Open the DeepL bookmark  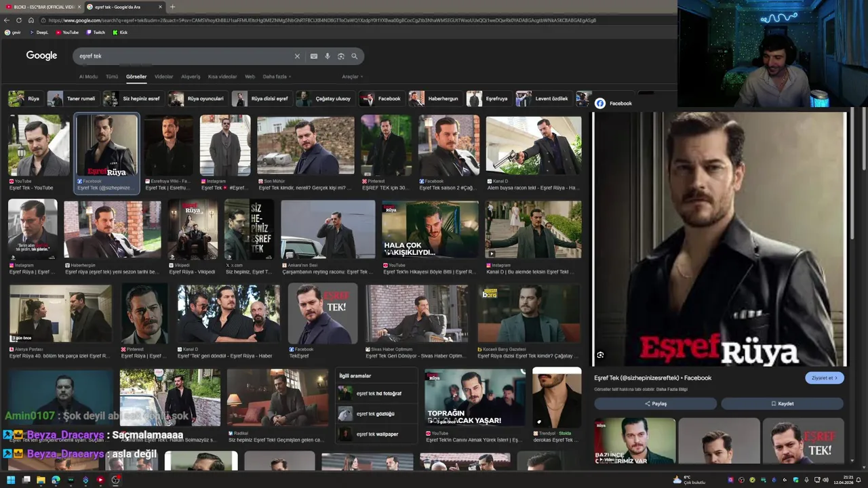[39, 33]
